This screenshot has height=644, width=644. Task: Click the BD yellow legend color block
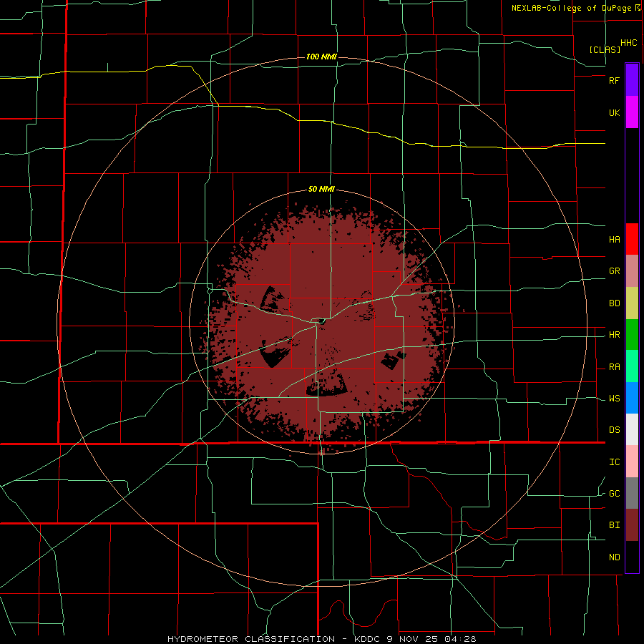pos(632,303)
